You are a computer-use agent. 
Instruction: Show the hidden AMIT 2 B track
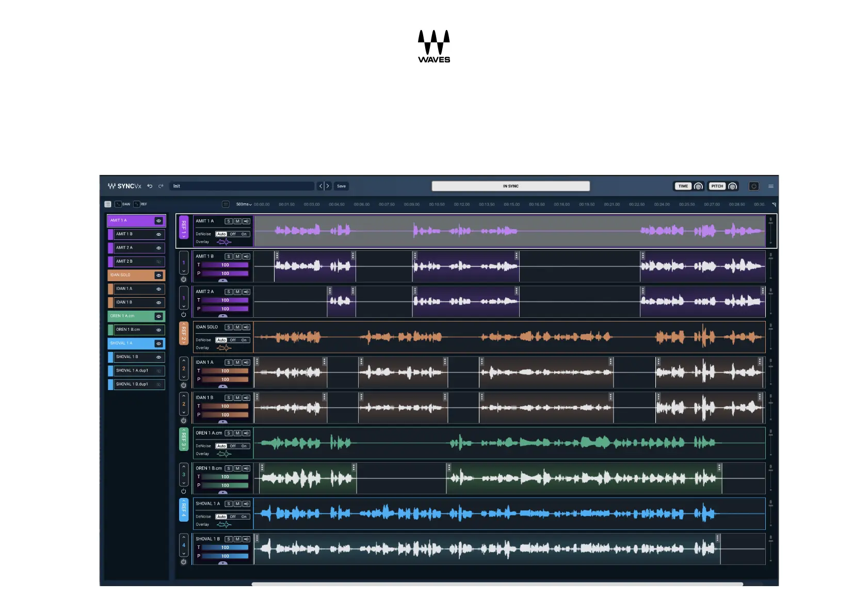(x=158, y=262)
